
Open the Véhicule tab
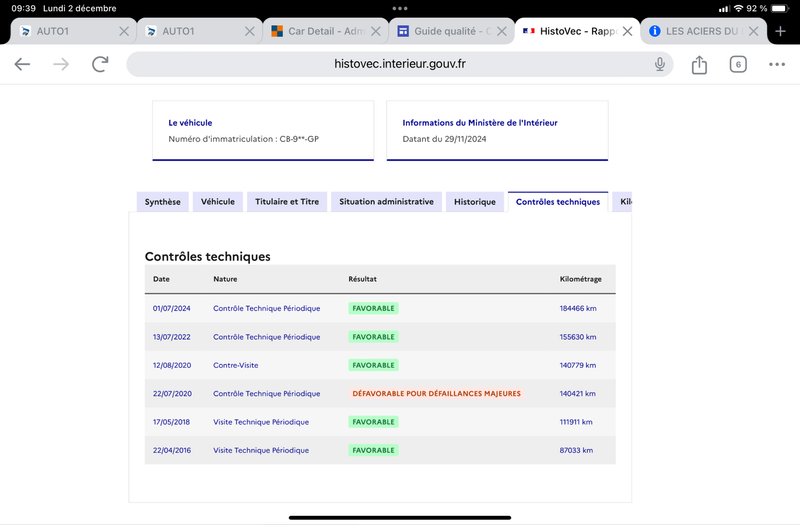(218, 202)
